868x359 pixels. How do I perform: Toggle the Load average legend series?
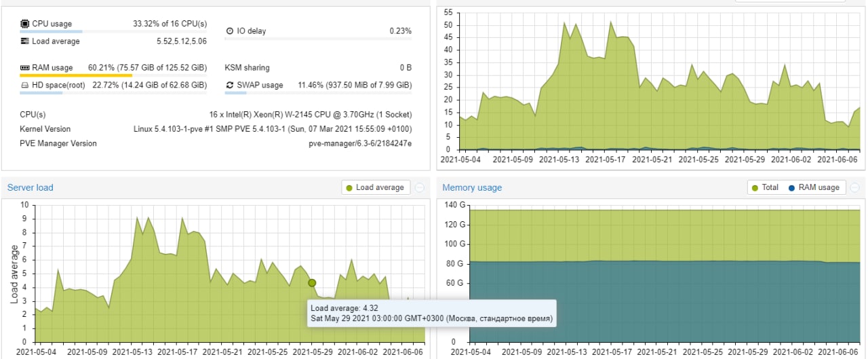[x=375, y=188]
